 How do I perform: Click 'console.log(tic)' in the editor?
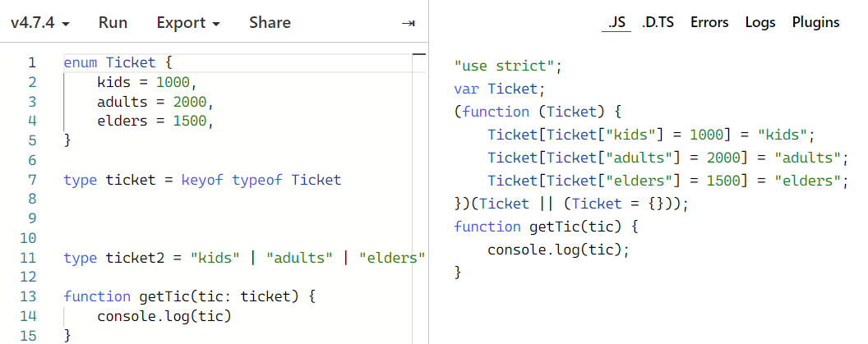click(164, 316)
